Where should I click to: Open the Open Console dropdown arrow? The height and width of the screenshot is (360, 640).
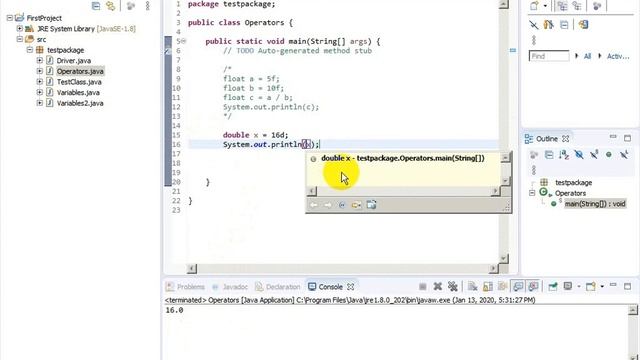point(602,287)
